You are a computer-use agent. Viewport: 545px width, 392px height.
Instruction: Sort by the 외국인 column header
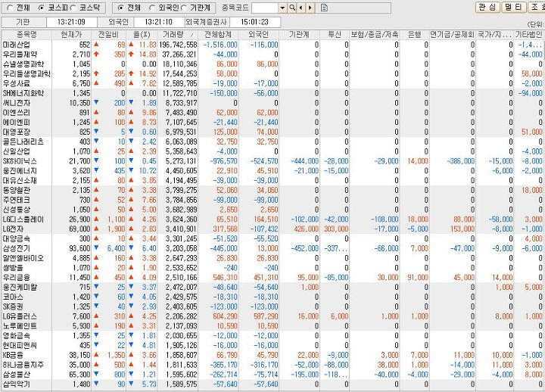pos(259,34)
